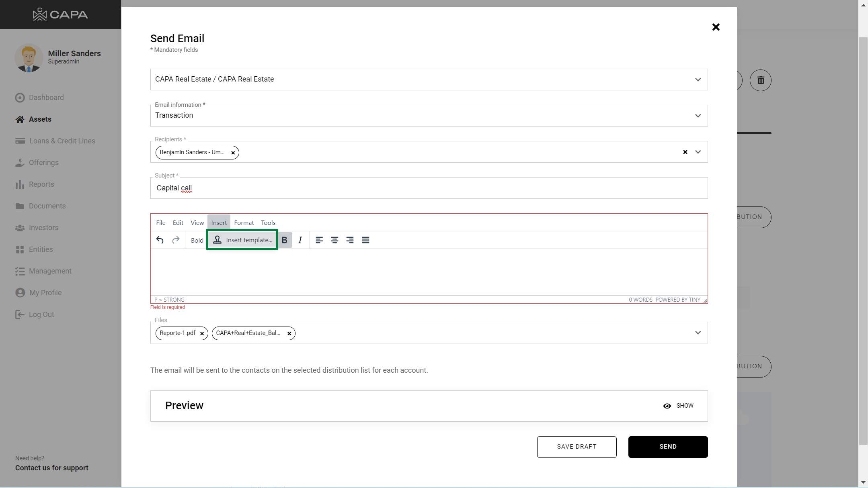Open the Files dropdown arrow
The image size is (868, 488).
pyautogui.click(x=698, y=333)
